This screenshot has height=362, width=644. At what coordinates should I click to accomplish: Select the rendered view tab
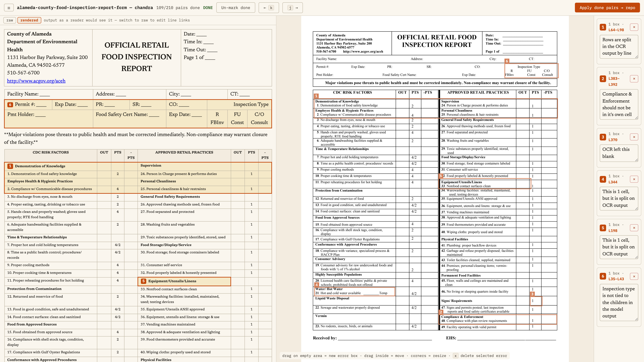(x=29, y=20)
